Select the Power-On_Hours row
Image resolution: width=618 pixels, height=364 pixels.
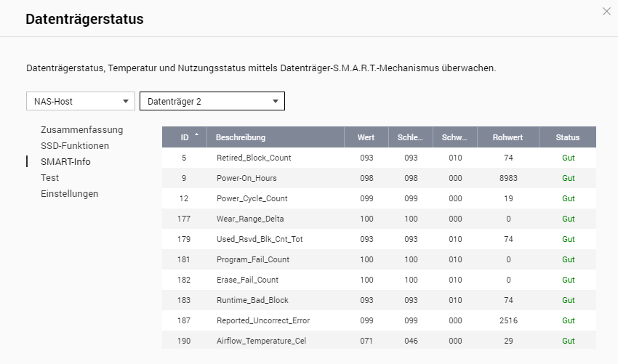pos(379,178)
